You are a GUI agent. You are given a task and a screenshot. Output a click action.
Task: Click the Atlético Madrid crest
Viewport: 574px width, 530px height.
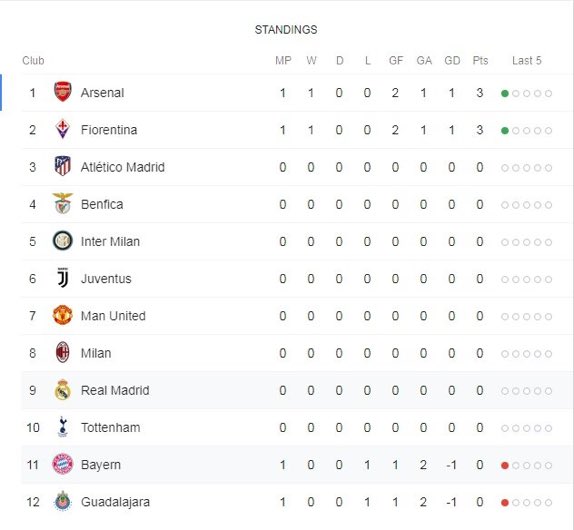63,166
